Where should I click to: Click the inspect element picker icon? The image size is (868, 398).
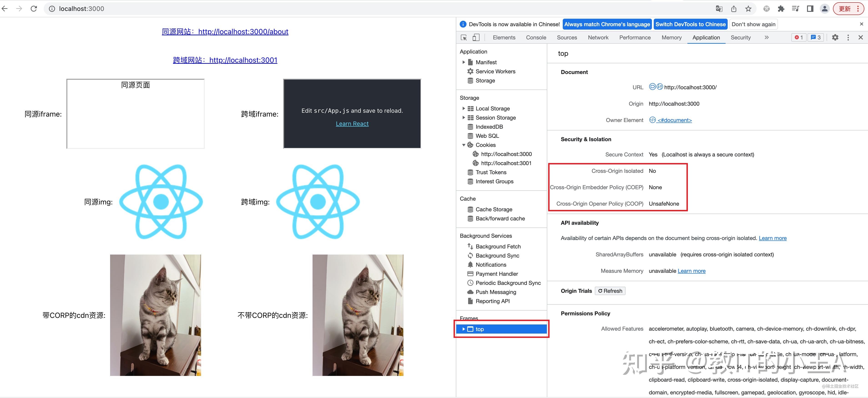click(x=464, y=37)
